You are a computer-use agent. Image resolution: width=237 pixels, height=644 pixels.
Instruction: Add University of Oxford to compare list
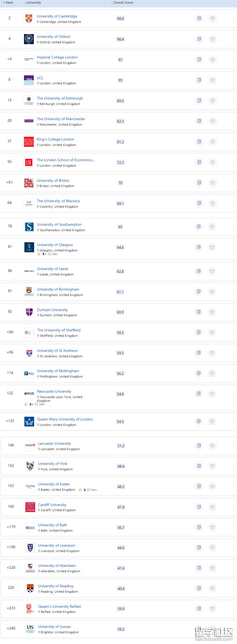point(199,39)
